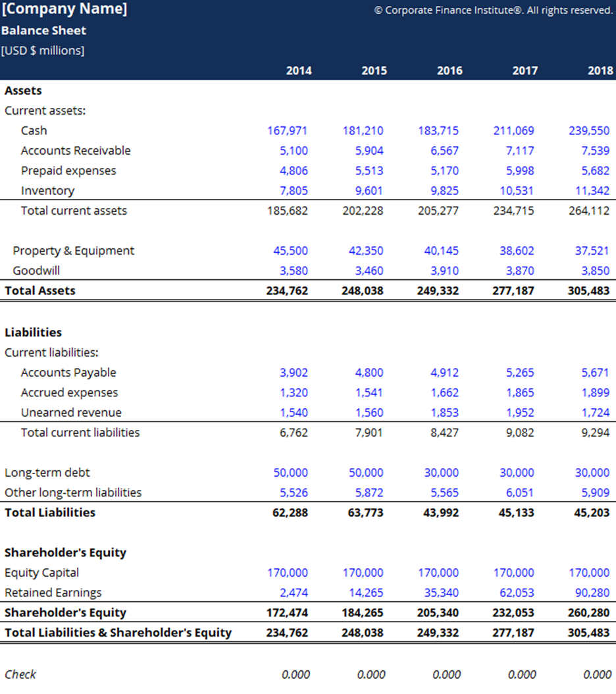Viewport: 616px width, 694px height.
Task: Click the 2014 column header
Action: (x=299, y=70)
